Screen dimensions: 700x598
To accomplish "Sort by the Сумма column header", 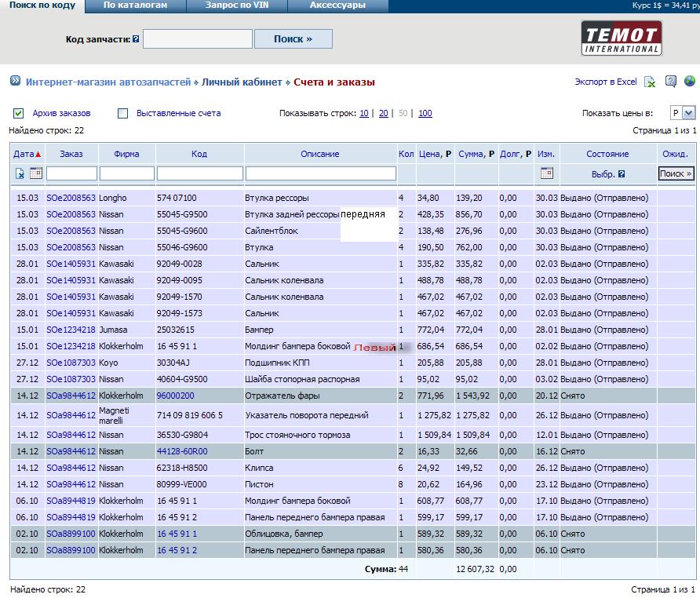I will point(476,154).
